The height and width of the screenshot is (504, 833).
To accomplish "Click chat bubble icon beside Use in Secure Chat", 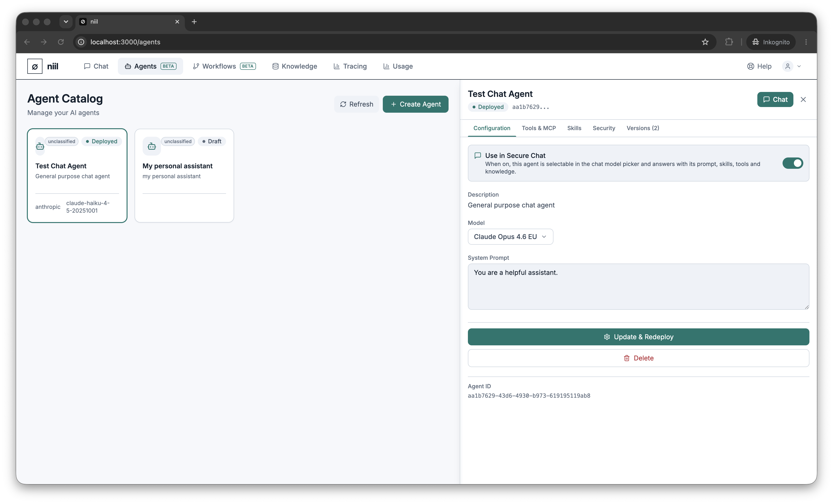I will (x=478, y=156).
